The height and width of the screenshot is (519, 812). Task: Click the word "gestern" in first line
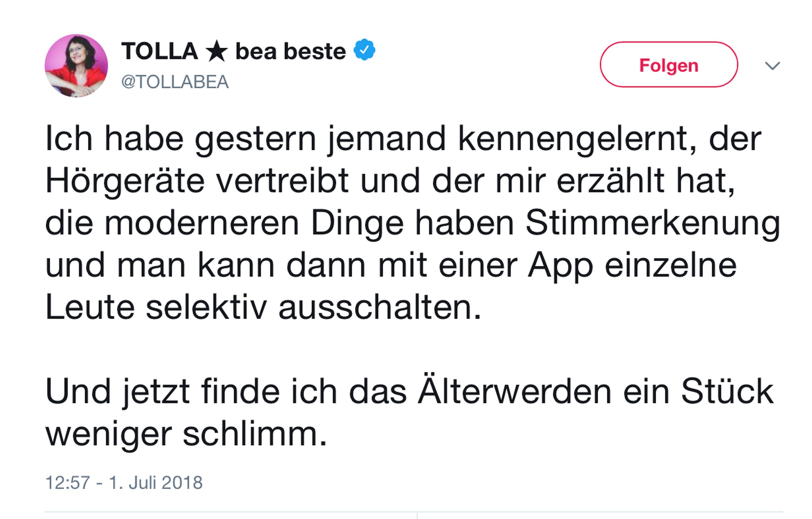coord(255,139)
